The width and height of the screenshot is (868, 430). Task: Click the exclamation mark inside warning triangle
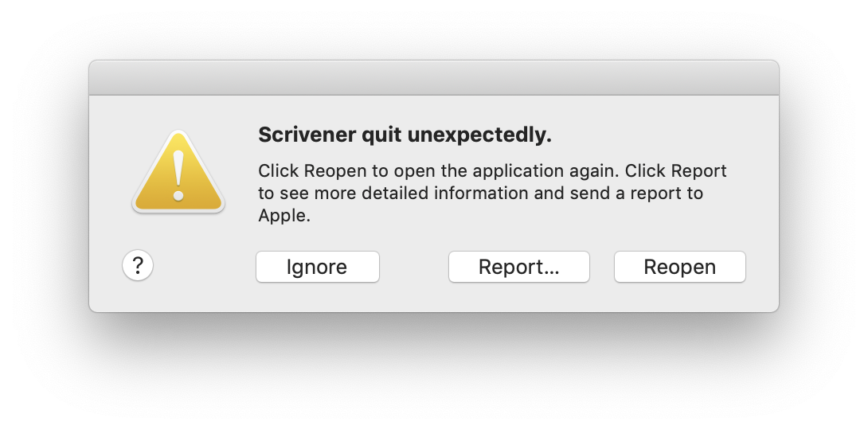[x=178, y=175]
